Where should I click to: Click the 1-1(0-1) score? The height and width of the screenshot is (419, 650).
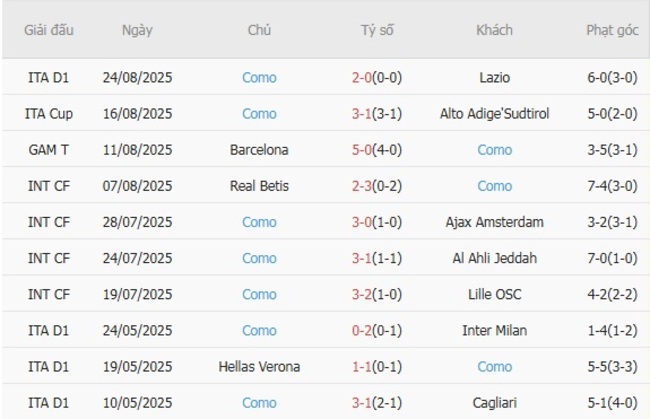tap(377, 366)
